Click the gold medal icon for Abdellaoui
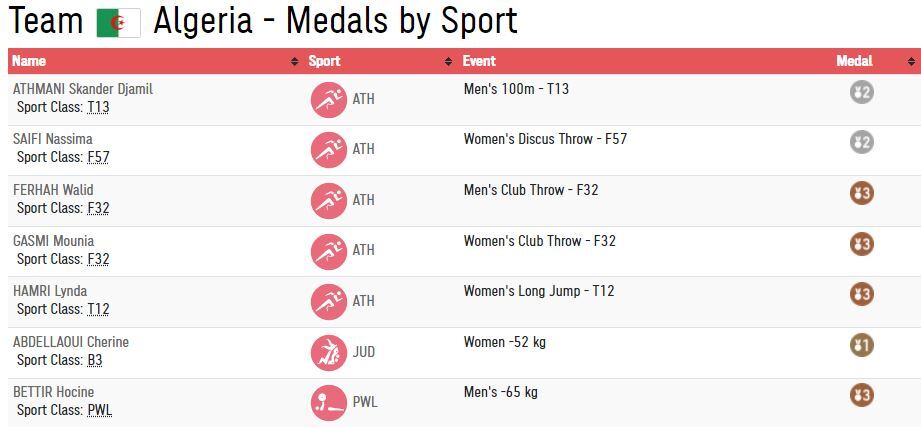The width and height of the screenshot is (921, 427). pos(861,345)
